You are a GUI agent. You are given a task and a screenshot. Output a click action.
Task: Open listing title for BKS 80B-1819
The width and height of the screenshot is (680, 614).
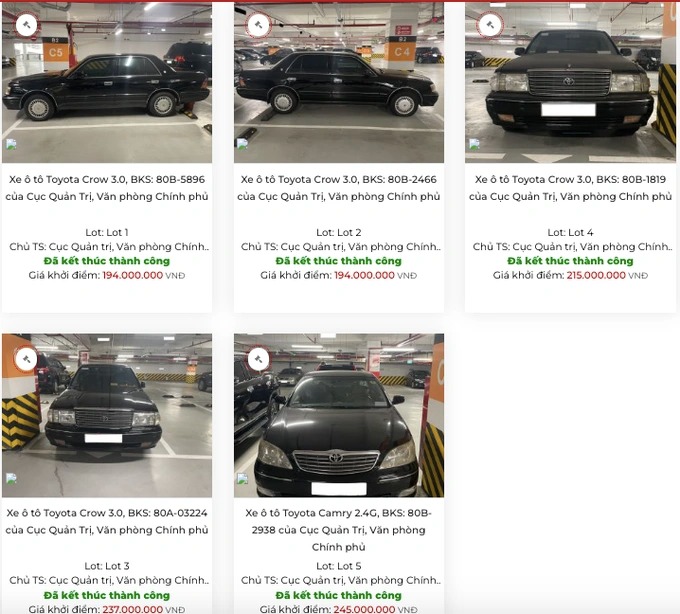[570, 188]
